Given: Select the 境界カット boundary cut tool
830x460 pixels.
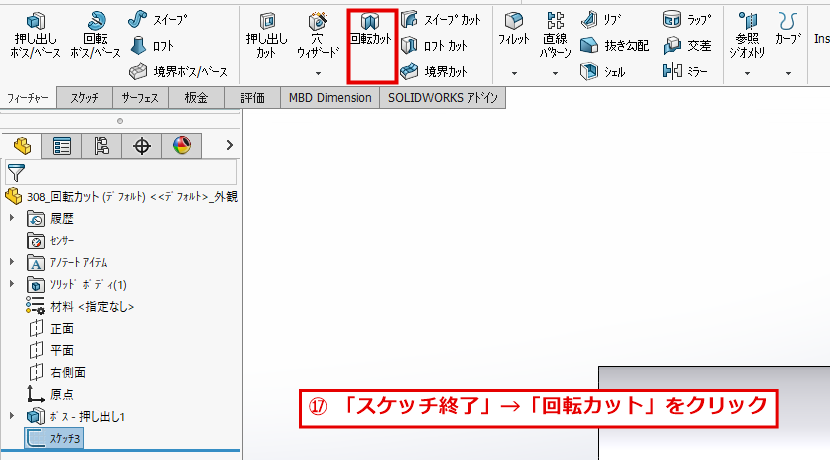Looking at the screenshot, I should coord(434,71).
